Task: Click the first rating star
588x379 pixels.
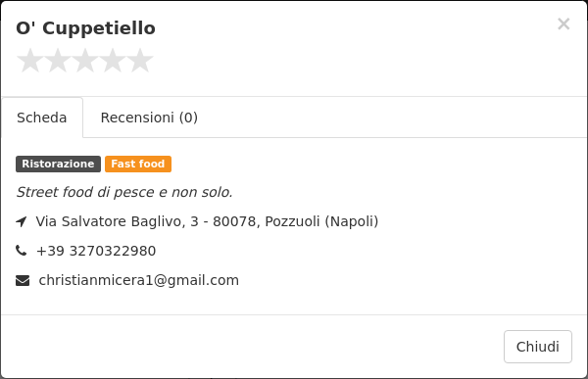Action: point(30,61)
